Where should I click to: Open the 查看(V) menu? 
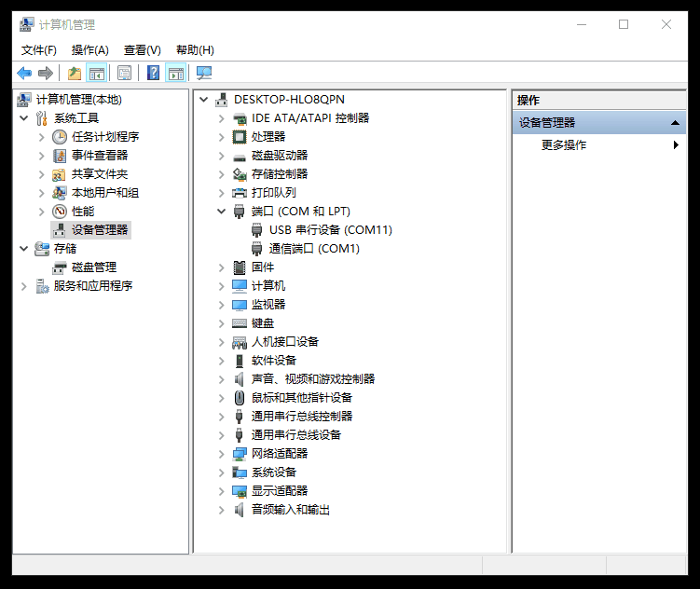click(142, 50)
